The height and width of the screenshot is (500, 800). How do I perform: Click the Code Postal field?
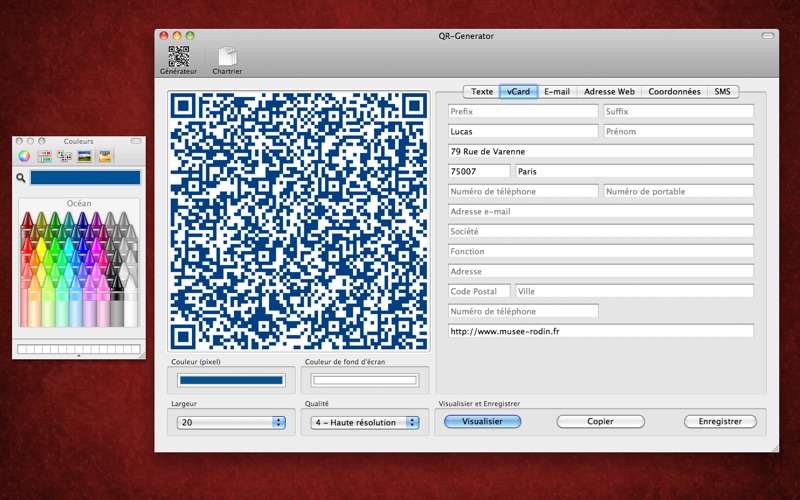479,291
